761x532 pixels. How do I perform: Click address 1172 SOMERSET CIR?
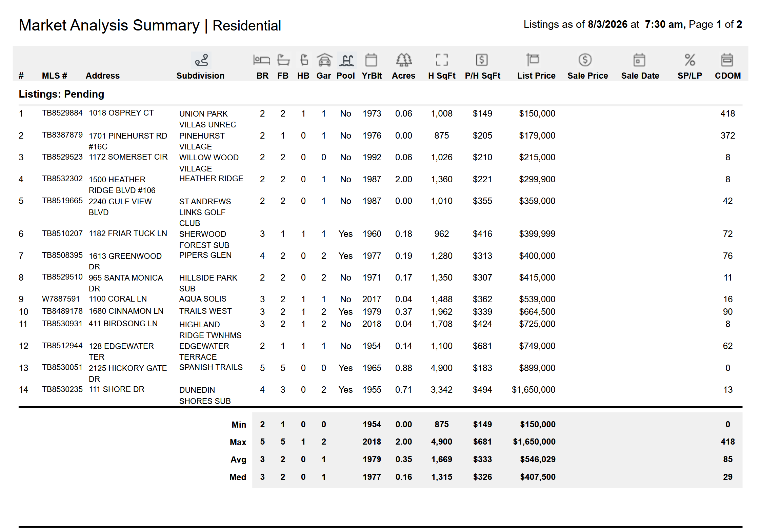pos(128,157)
